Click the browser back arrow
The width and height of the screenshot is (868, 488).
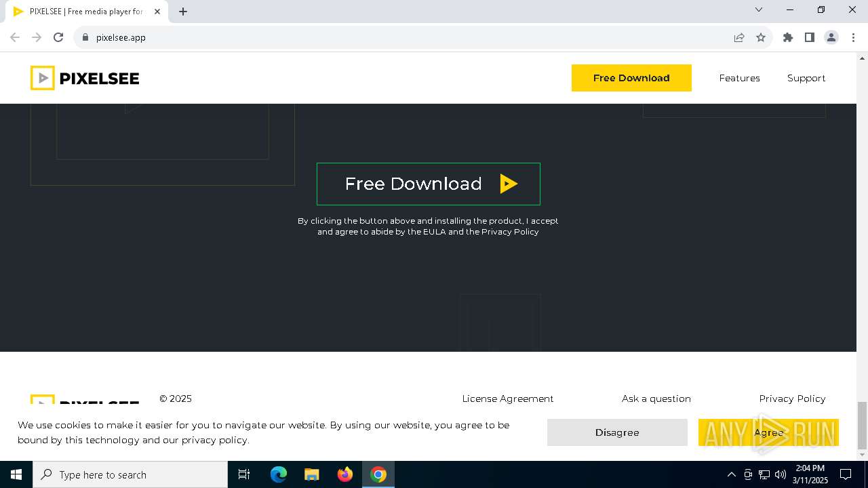(x=15, y=37)
